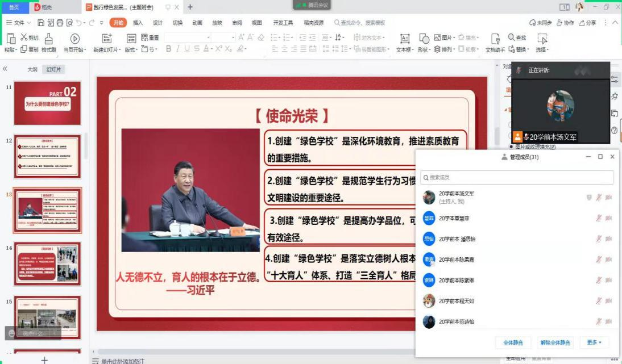
Task: Toggle camera icon for 20学前本程天如
Action: [x=609, y=301]
